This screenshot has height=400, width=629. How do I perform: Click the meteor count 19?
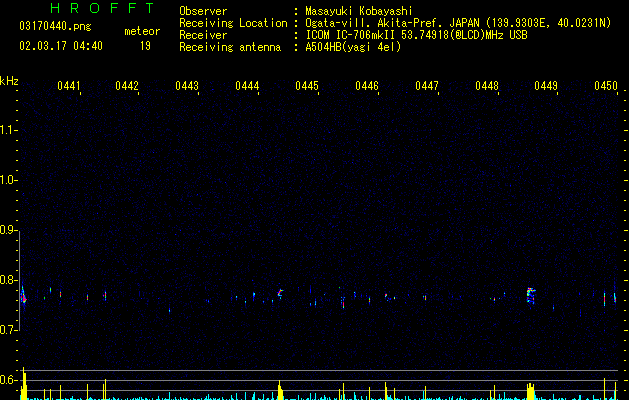[x=145, y=46]
